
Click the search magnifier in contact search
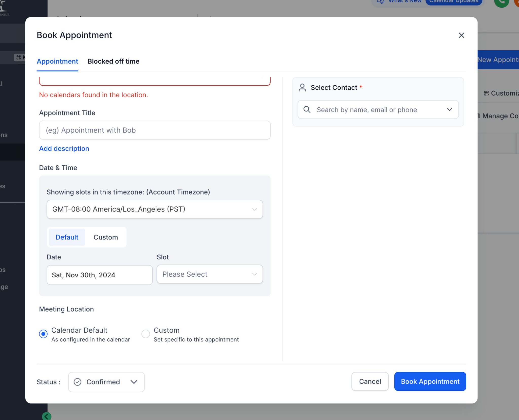[307, 109]
